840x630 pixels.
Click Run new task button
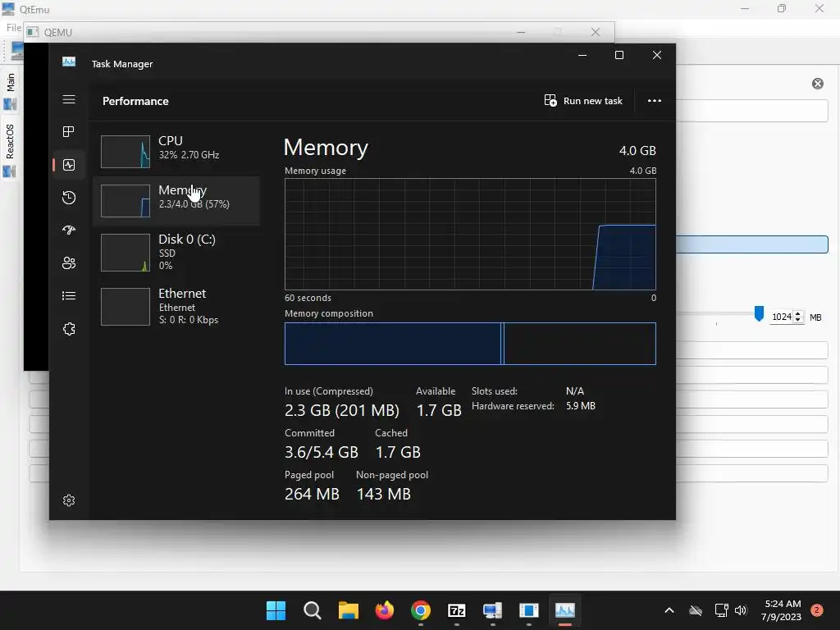click(x=583, y=101)
